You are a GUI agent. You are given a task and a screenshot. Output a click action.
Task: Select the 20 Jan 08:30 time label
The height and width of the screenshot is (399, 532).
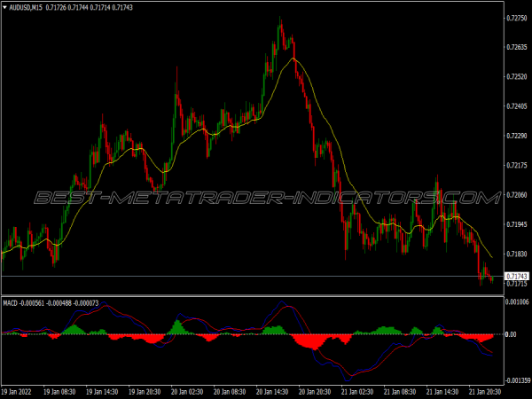click(x=230, y=392)
